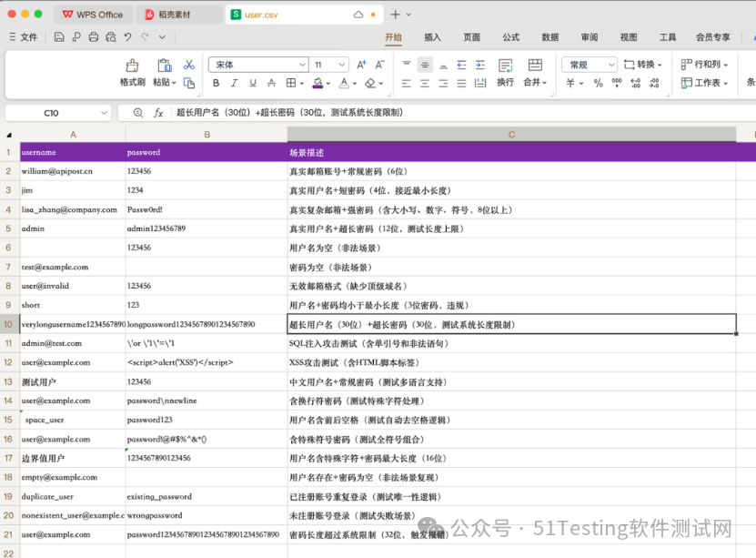The width and height of the screenshot is (756, 558).
Task: Toggle italic formatting
Action: point(234,83)
